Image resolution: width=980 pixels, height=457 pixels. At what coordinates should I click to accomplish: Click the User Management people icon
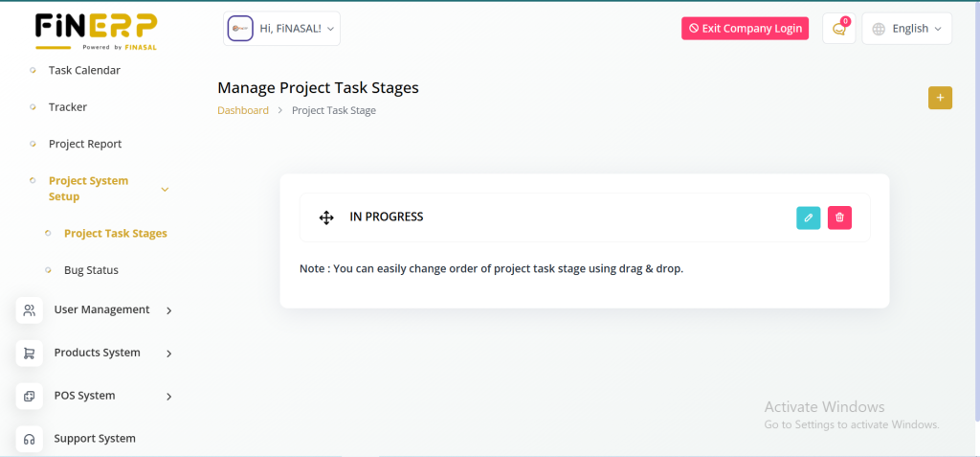[30, 309]
